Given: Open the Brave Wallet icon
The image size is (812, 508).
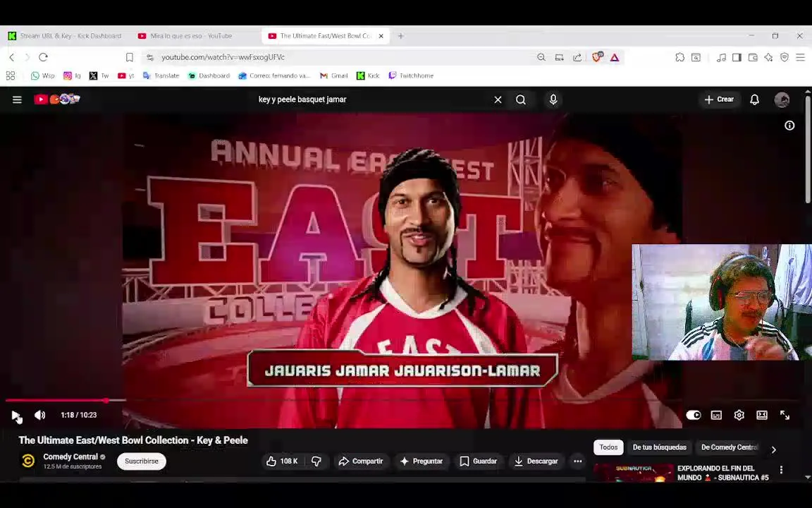Looking at the screenshot, I should 753,57.
